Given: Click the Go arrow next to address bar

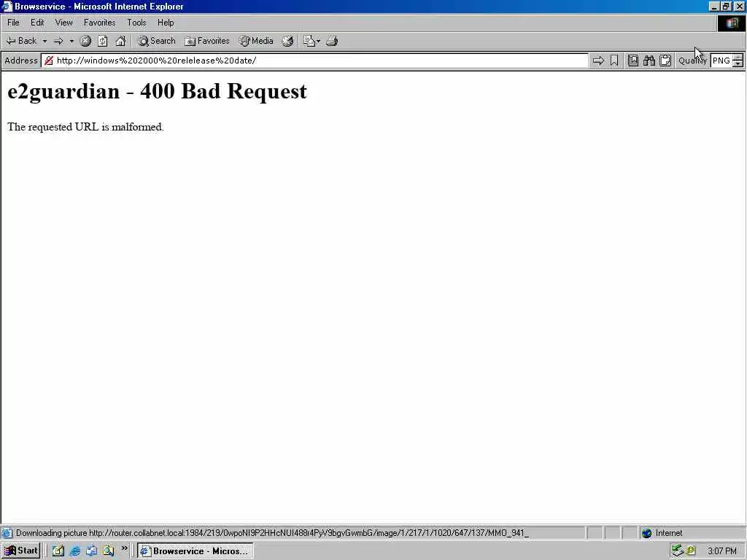Looking at the screenshot, I should [598, 61].
